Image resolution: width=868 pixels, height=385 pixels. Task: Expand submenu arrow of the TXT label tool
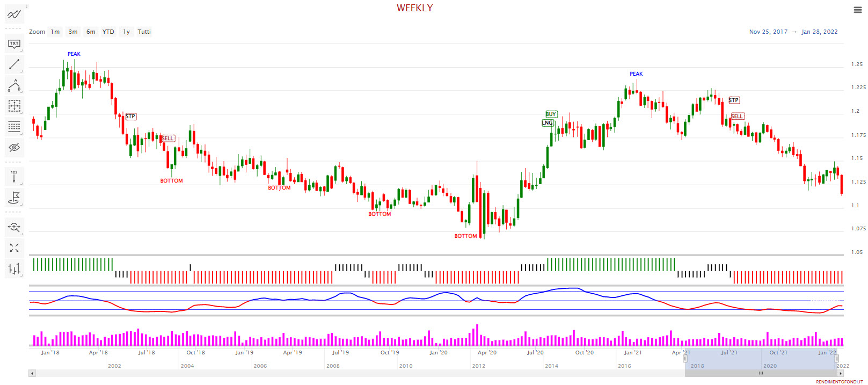coord(21,50)
